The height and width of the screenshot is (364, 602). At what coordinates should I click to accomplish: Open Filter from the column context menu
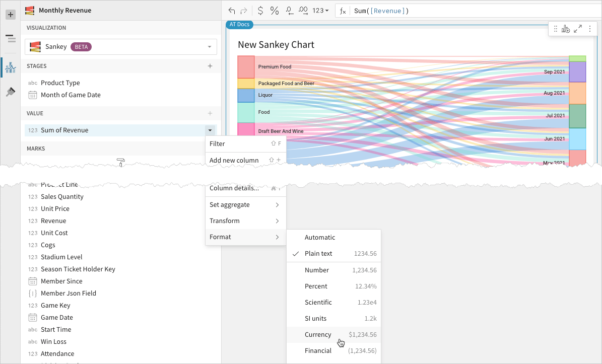pyautogui.click(x=217, y=143)
